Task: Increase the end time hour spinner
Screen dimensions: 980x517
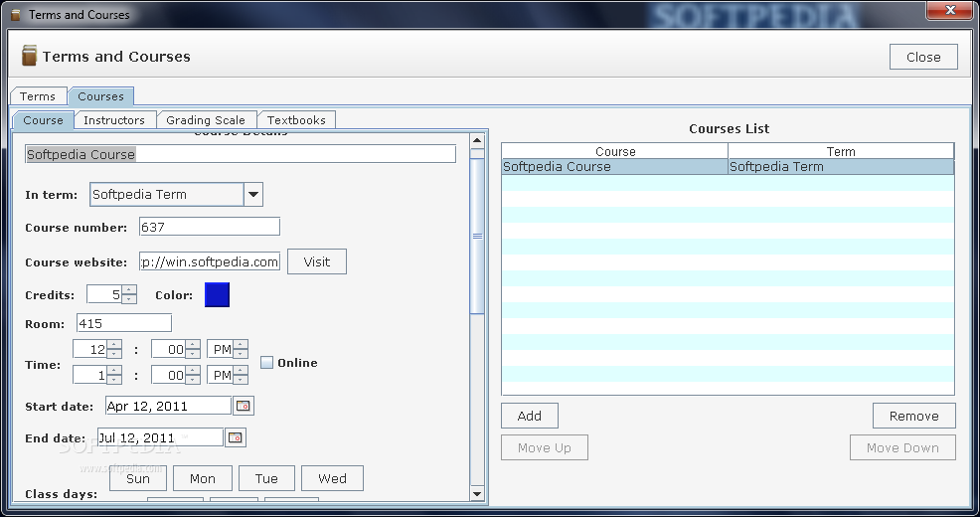Action: point(114,371)
